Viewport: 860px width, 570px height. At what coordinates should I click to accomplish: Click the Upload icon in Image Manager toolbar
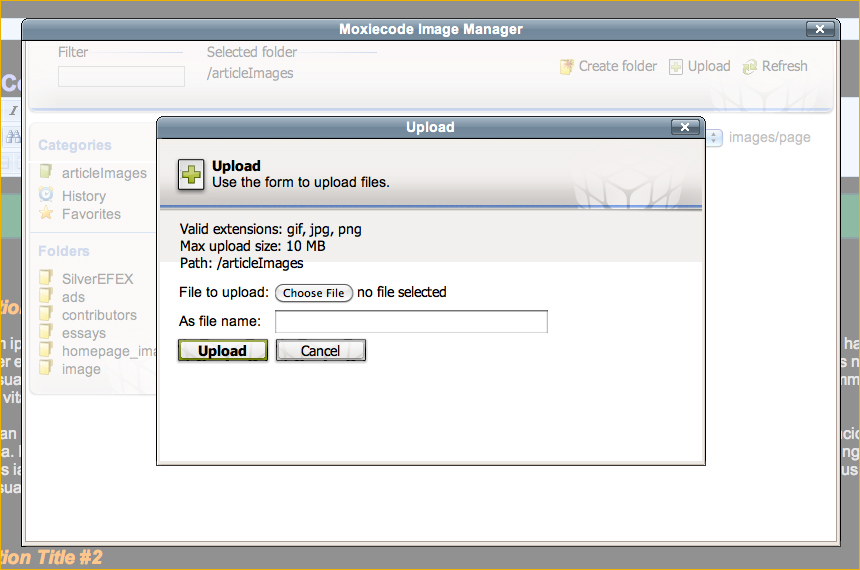click(x=676, y=67)
